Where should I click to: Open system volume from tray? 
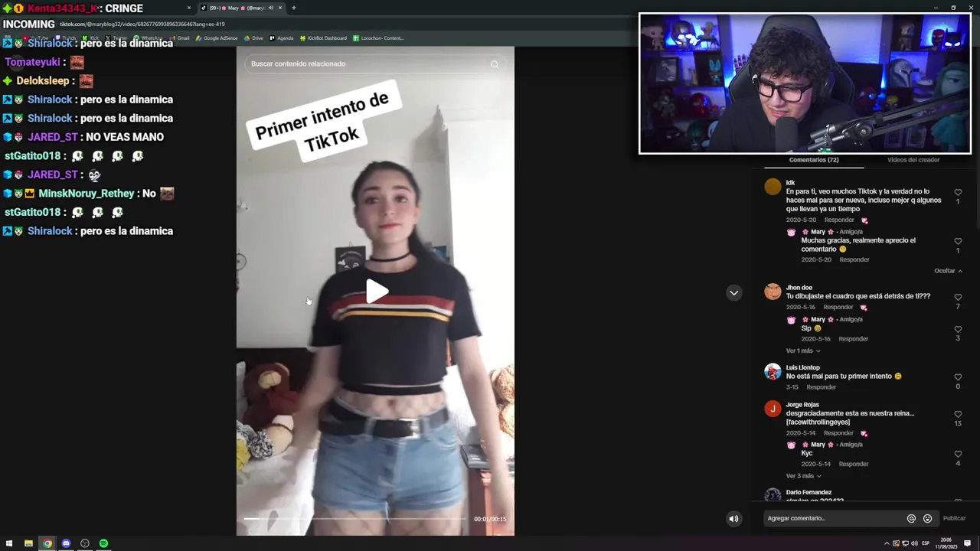click(x=914, y=543)
